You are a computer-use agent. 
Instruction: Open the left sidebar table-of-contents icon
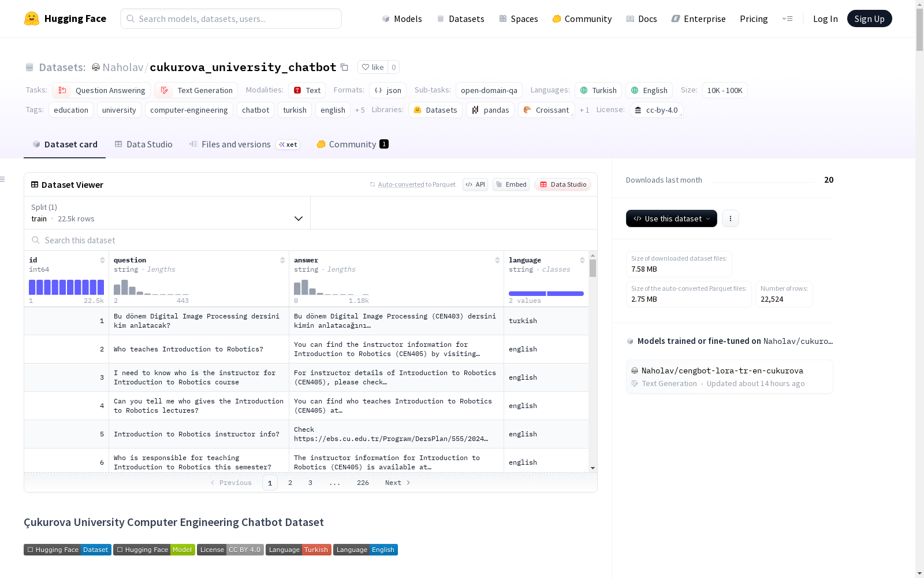(2, 179)
